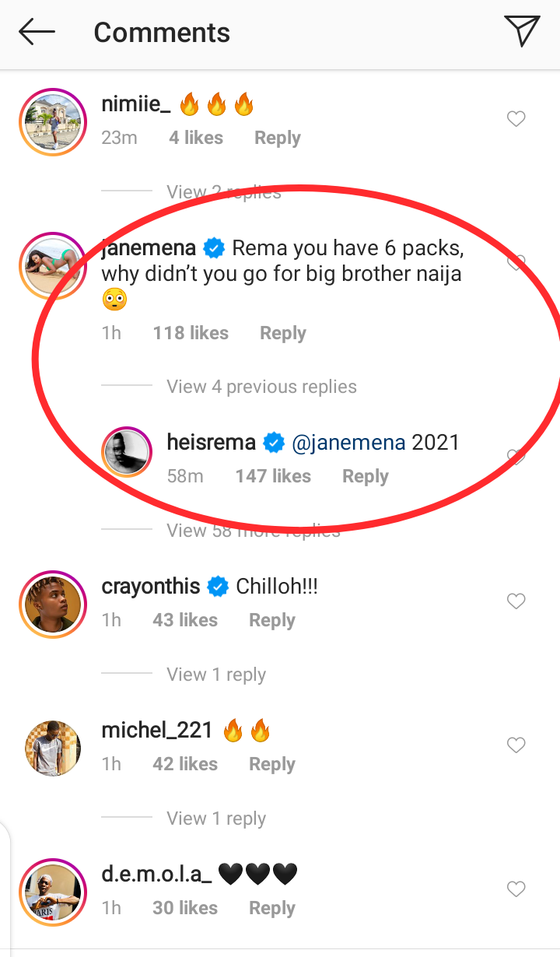View heisrema's profile avatar

[127, 452]
